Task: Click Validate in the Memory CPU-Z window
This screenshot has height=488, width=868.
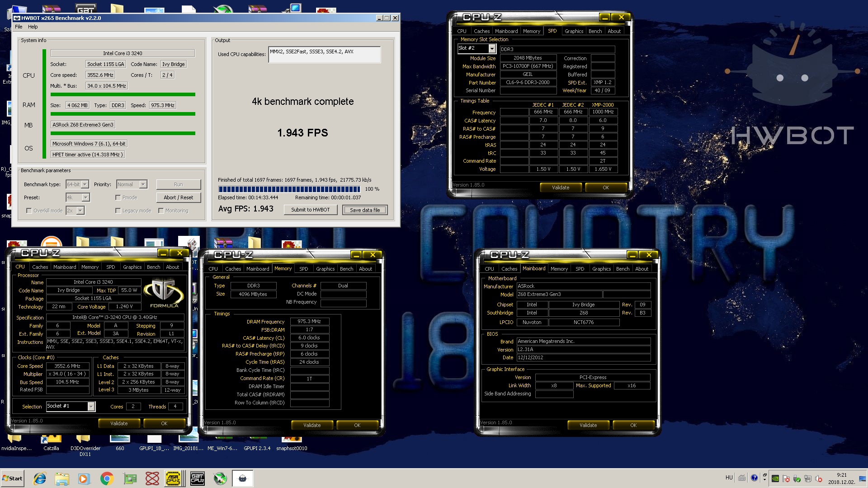Action: [312, 425]
